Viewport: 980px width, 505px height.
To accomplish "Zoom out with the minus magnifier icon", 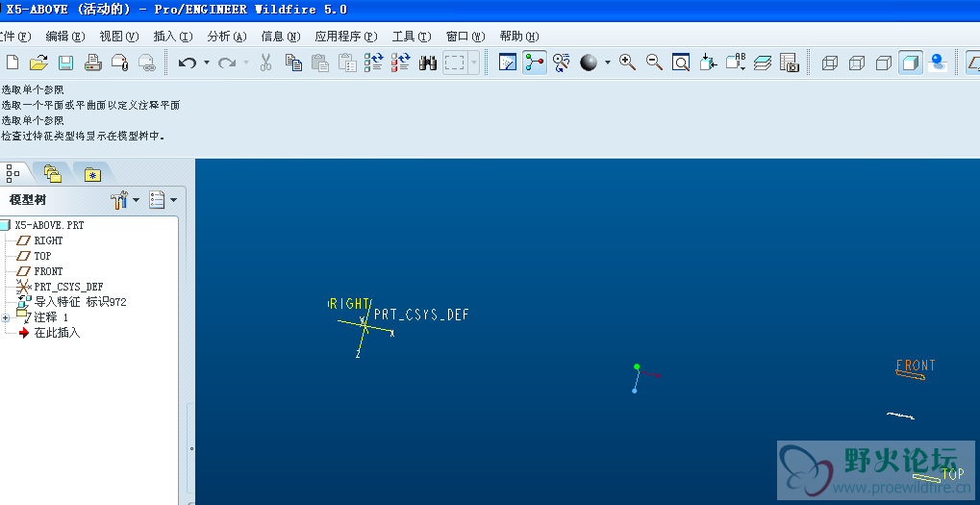I will click(x=654, y=63).
